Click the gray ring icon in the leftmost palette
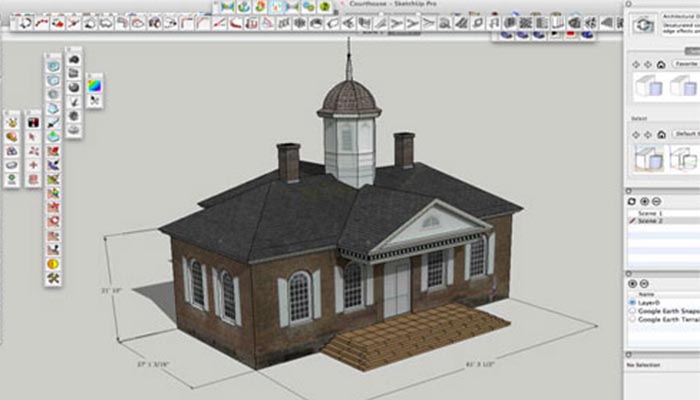The image size is (700, 400). coord(12,165)
